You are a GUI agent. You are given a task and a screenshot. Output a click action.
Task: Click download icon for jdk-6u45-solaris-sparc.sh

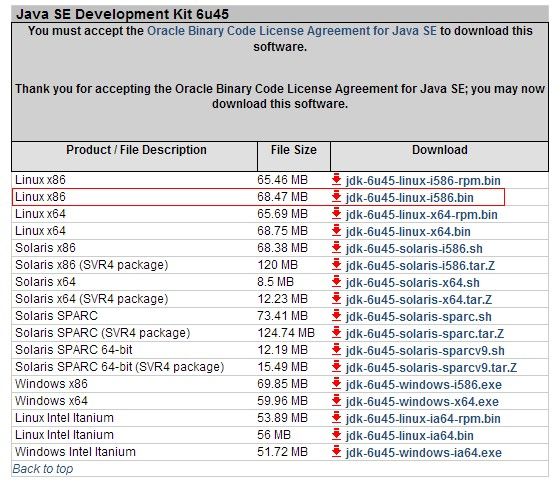click(x=336, y=316)
